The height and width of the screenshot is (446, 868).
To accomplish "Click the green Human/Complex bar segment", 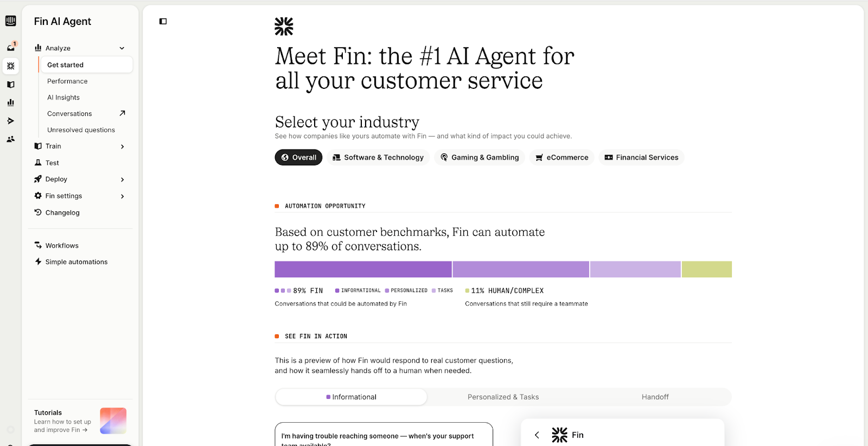I will [706, 269].
